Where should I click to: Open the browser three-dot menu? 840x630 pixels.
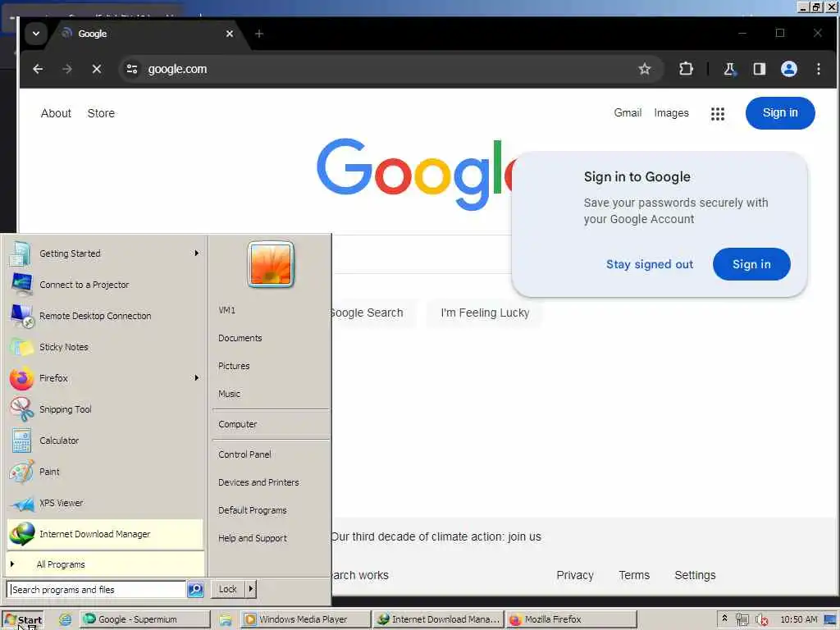pyautogui.click(x=818, y=69)
